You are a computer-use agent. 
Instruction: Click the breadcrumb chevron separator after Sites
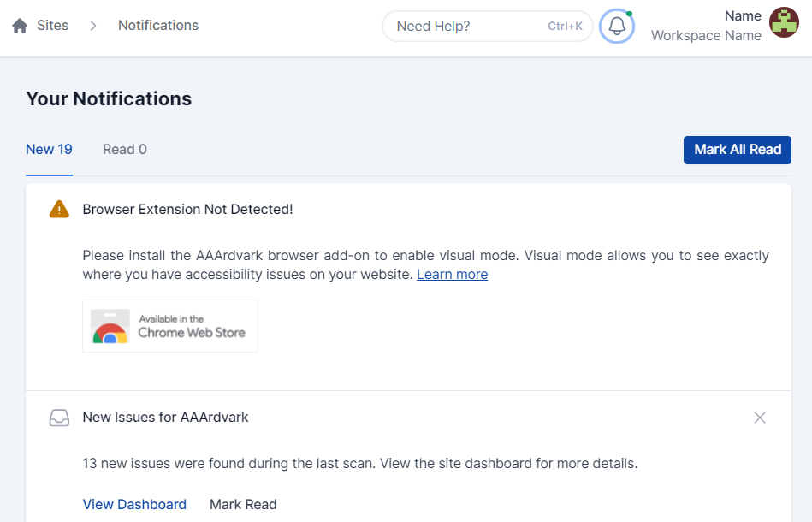(93, 26)
